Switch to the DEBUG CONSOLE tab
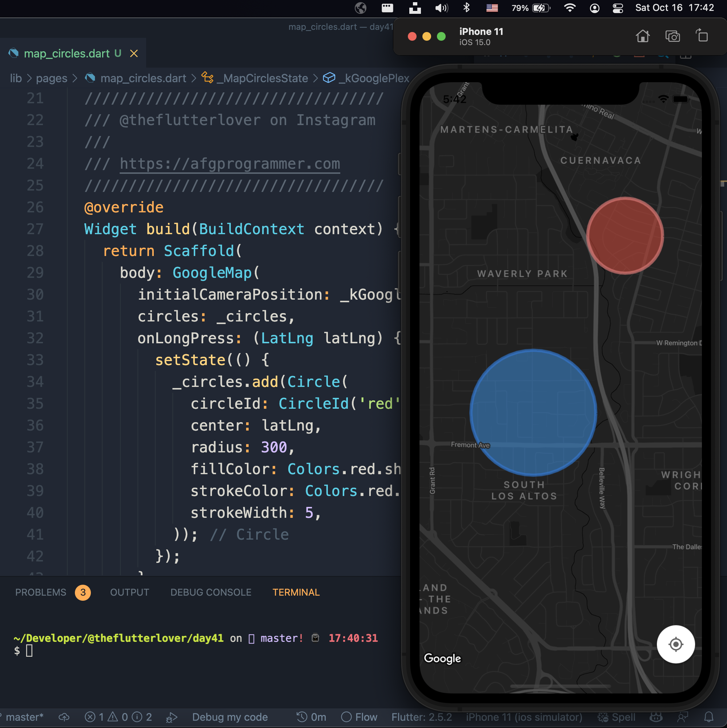Image resolution: width=727 pixels, height=728 pixels. pos(210,592)
